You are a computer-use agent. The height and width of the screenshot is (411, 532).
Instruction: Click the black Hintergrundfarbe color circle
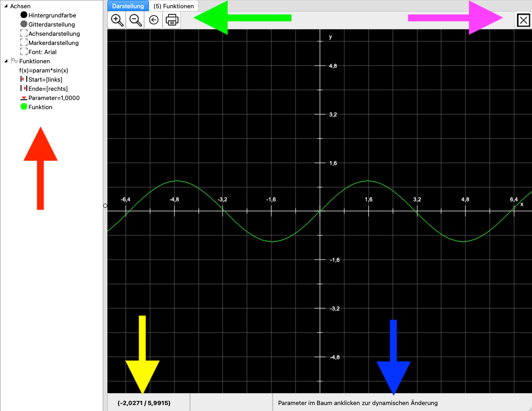click(x=24, y=15)
